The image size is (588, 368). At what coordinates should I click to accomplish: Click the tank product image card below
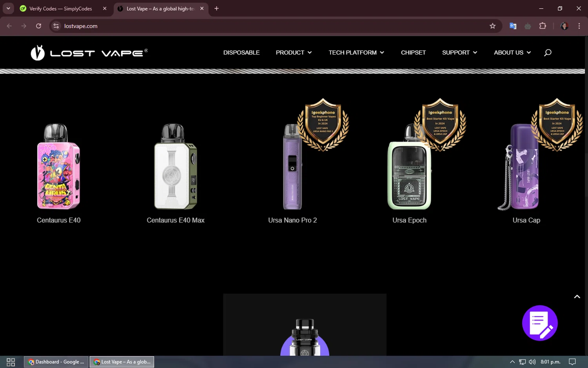tap(305, 325)
